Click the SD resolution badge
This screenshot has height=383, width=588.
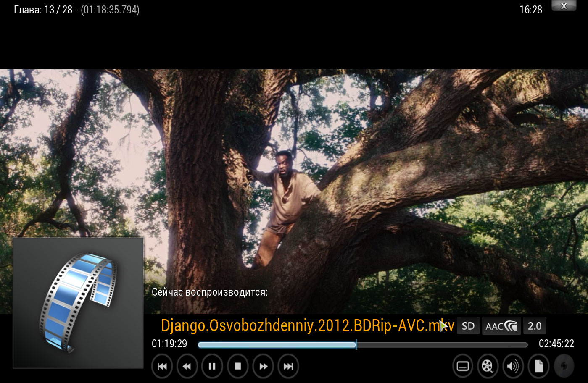(468, 326)
